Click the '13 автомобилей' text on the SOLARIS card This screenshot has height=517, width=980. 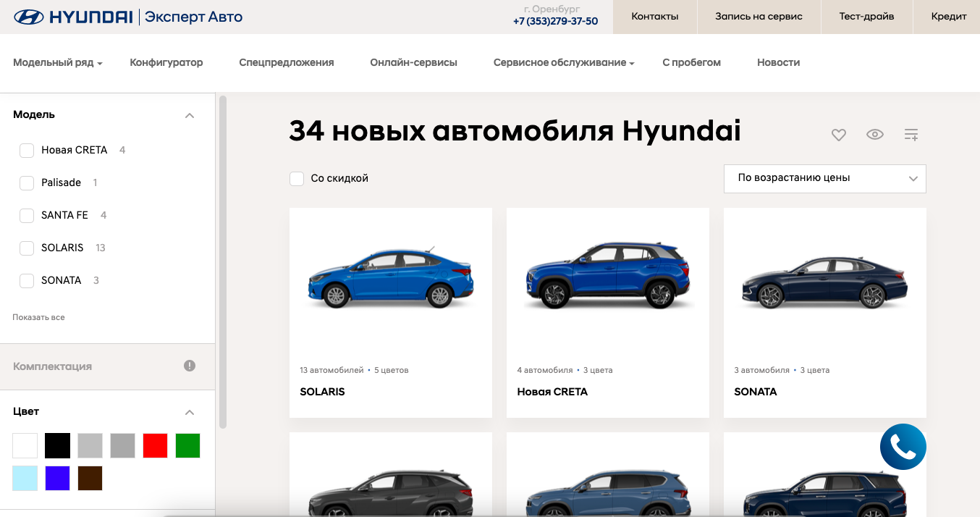[331, 370]
